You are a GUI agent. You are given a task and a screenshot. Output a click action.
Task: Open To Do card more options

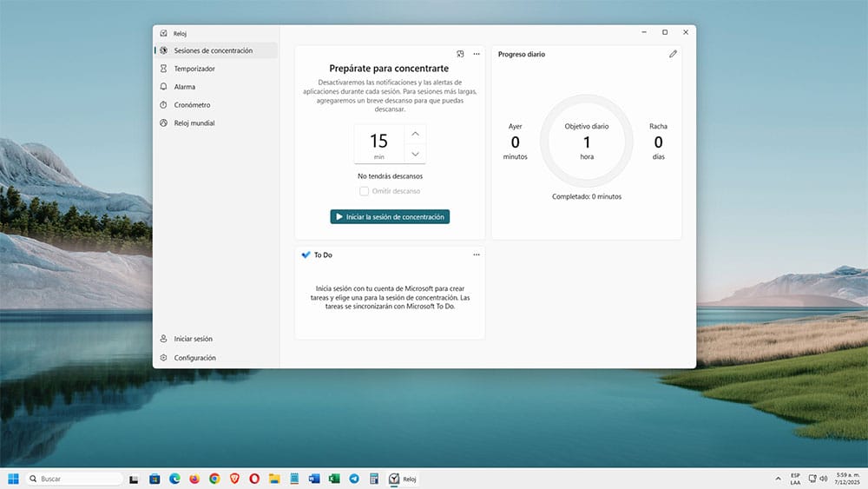[476, 254]
